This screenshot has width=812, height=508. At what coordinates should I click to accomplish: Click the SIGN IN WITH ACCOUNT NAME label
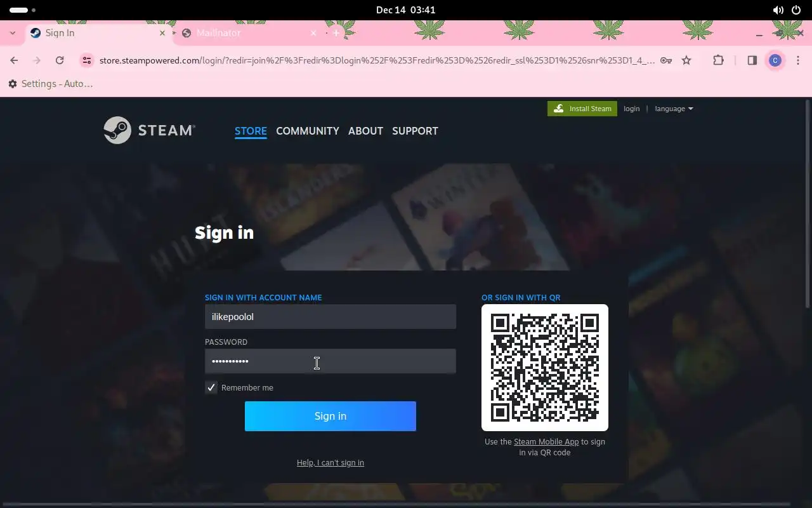coord(263,297)
